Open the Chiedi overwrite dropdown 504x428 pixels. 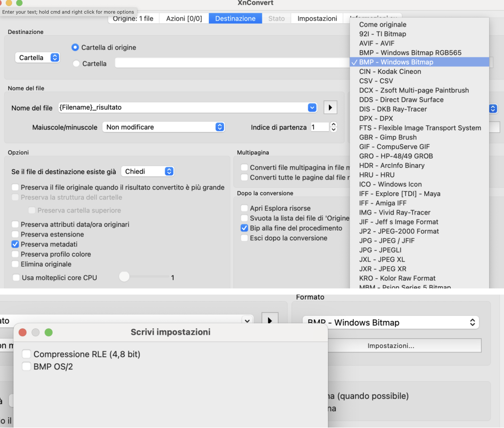click(x=148, y=172)
